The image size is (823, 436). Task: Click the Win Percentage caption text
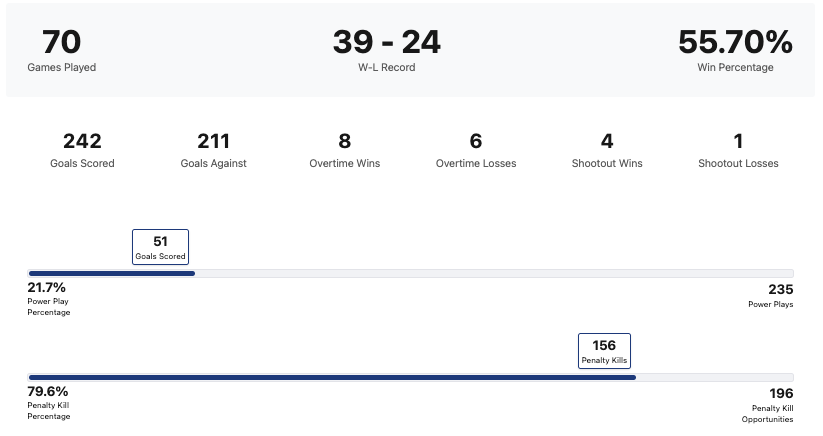click(x=735, y=68)
